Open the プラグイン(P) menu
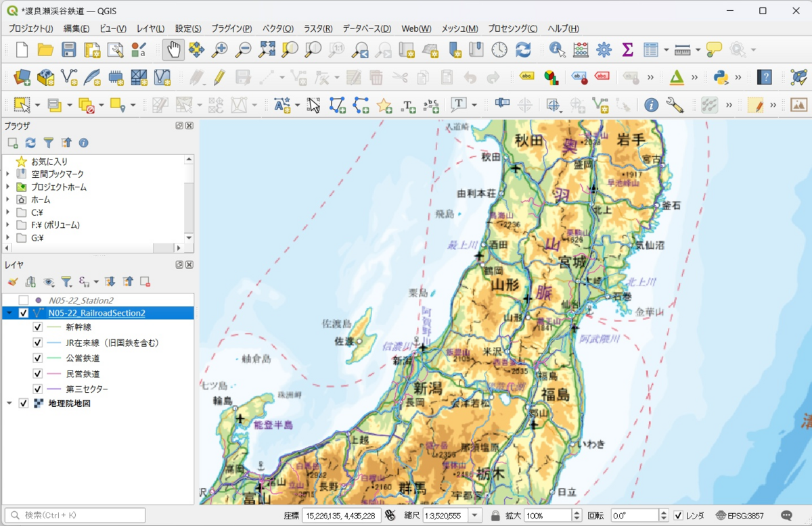The image size is (812, 526). (231, 28)
